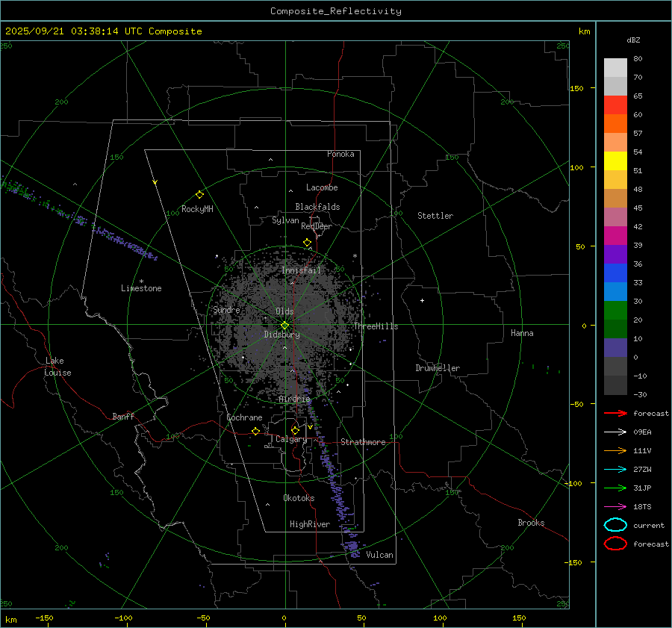Click the red forecast arrow in legend
Screen dimensions: 672x628
615,413
